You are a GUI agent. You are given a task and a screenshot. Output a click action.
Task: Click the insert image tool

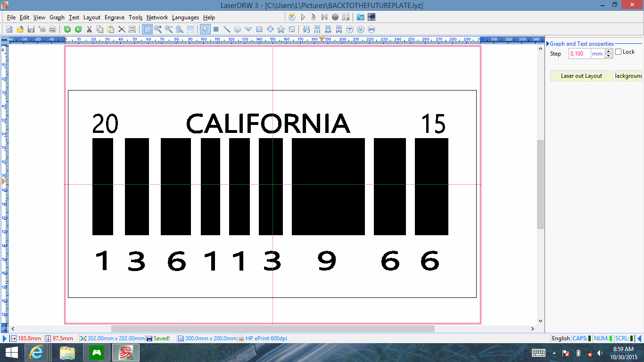click(x=292, y=29)
